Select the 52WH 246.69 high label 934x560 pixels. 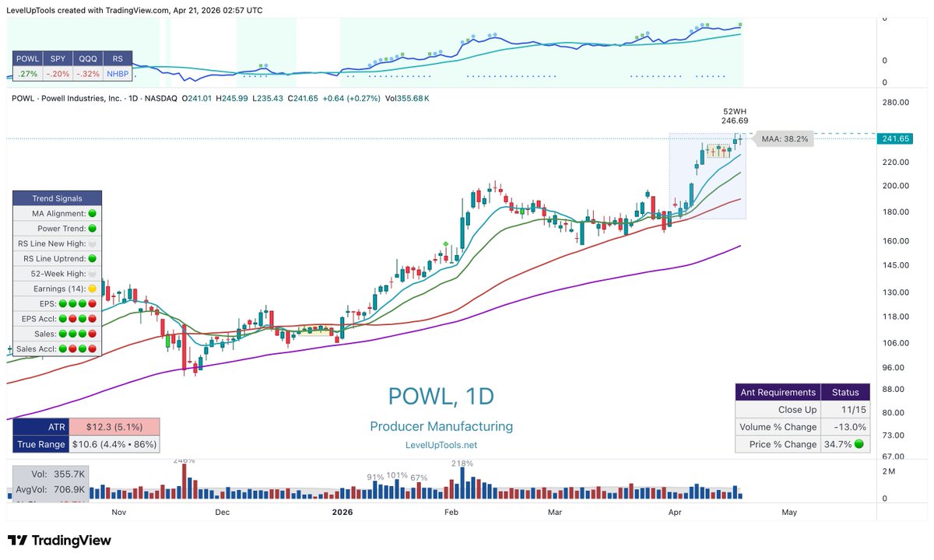pyautogui.click(x=736, y=116)
